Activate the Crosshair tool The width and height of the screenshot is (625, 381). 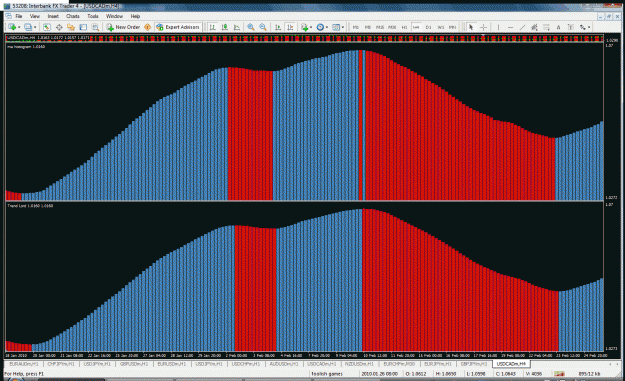coord(483,27)
